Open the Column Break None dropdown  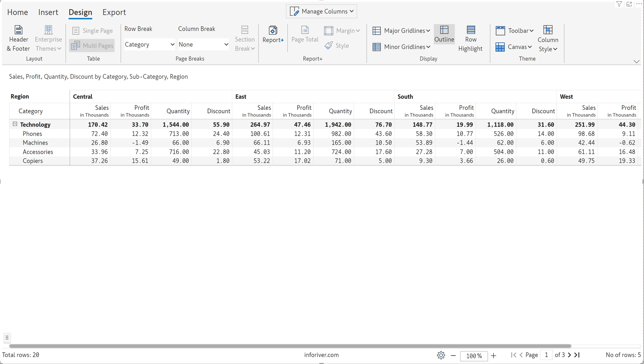pos(203,44)
